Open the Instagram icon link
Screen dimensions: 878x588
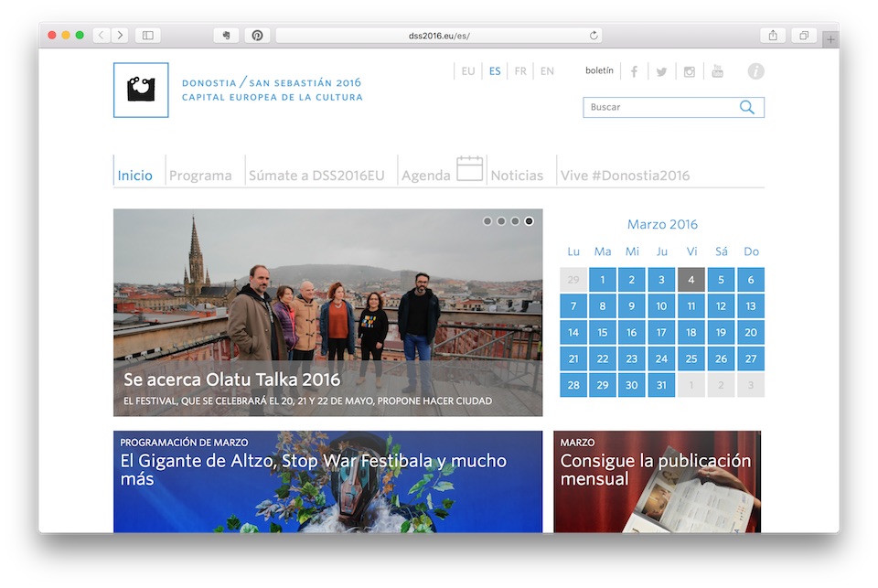(690, 71)
